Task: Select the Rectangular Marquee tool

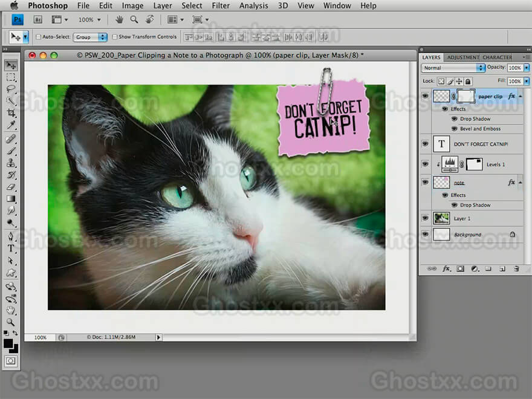Action: coord(11,77)
